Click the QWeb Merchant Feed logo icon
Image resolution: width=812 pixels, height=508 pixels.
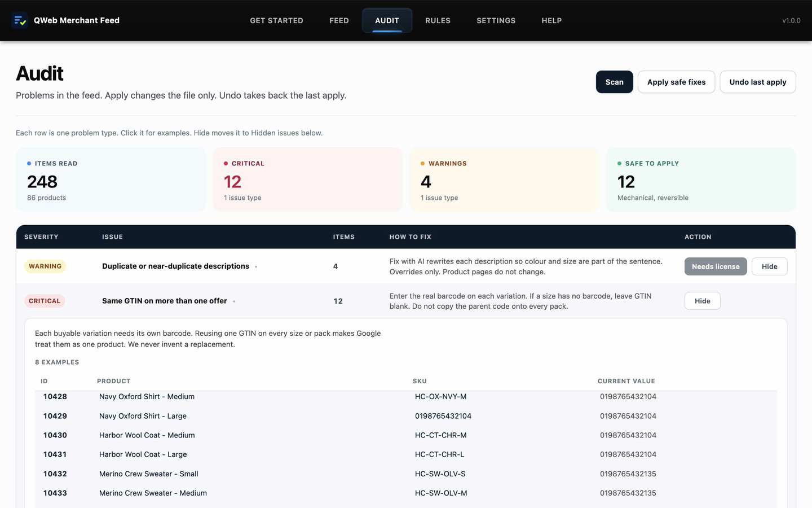point(20,20)
